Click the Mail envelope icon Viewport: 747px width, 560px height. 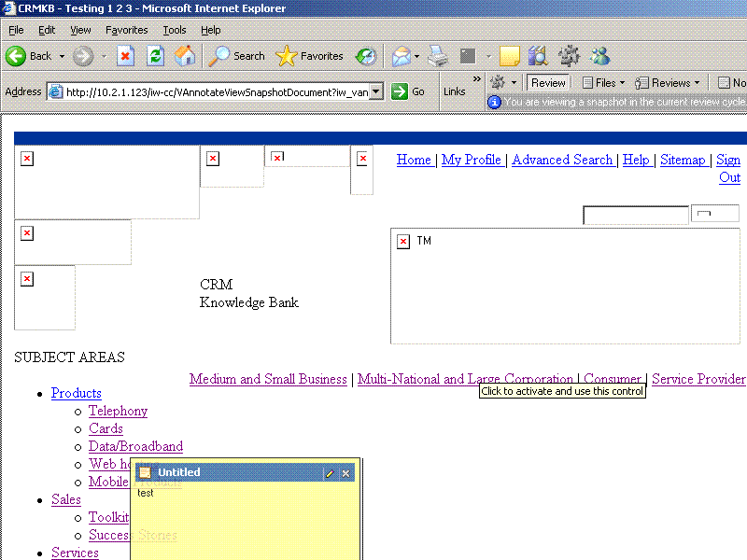click(x=402, y=56)
